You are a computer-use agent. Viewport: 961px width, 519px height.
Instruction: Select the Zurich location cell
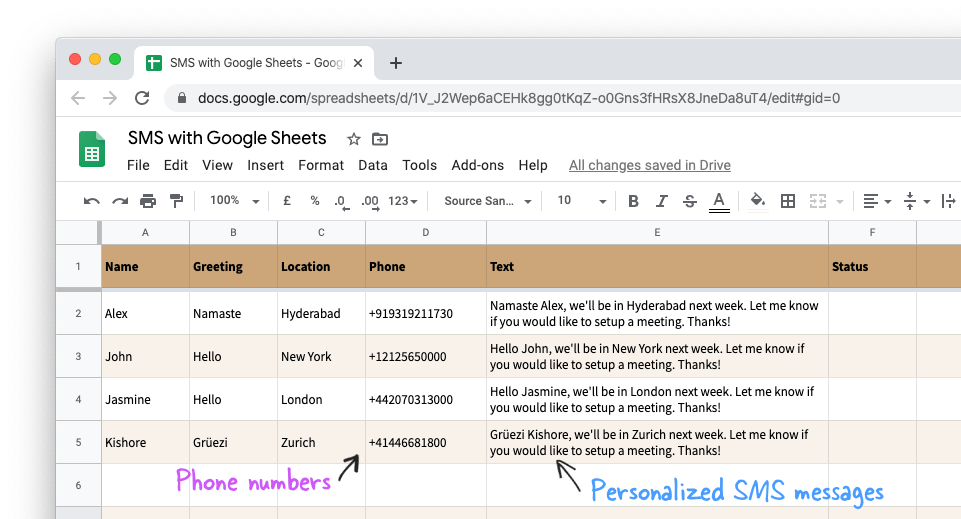(x=321, y=442)
